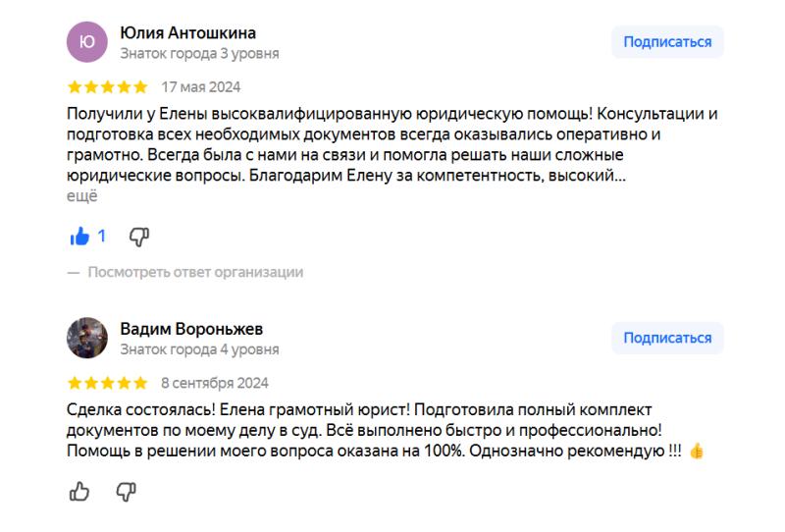785x532 pixels.
Task: Open the profile name Юлия Антошкина
Action: tap(187, 33)
